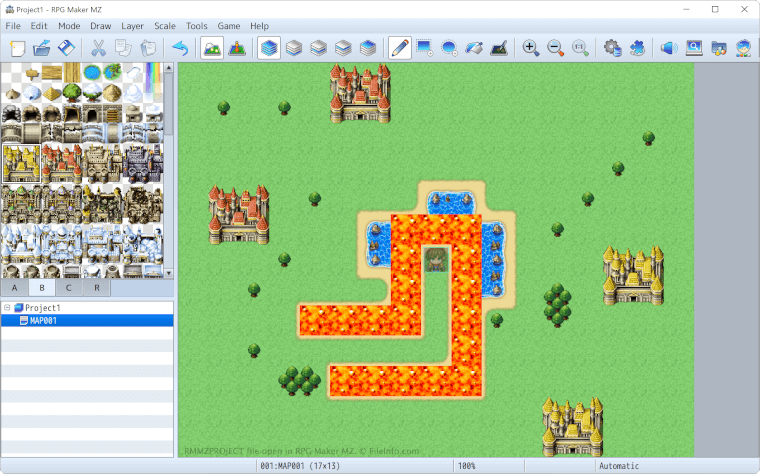The width and height of the screenshot is (760, 474).
Task: Open the Tools menu
Action: pyautogui.click(x=197, y=25)
